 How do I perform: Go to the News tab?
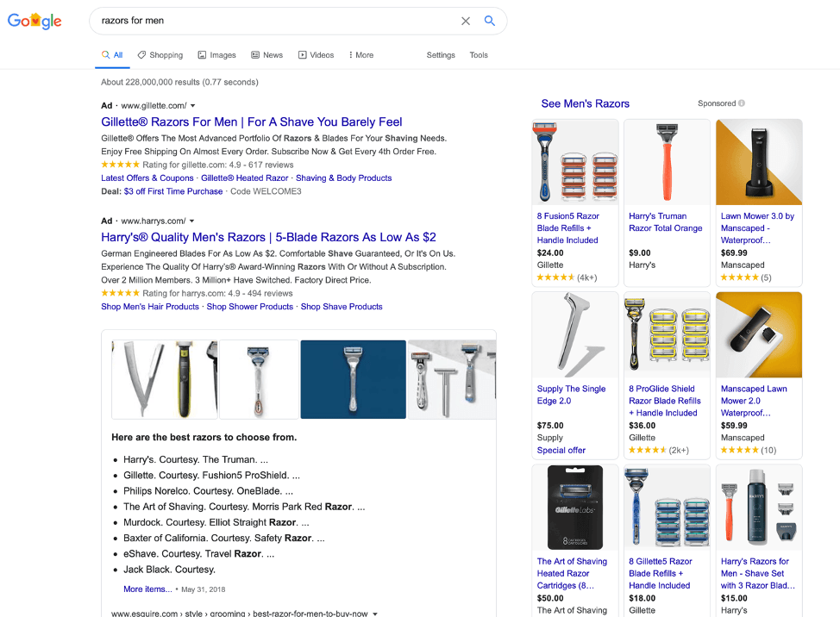point(266,55)
